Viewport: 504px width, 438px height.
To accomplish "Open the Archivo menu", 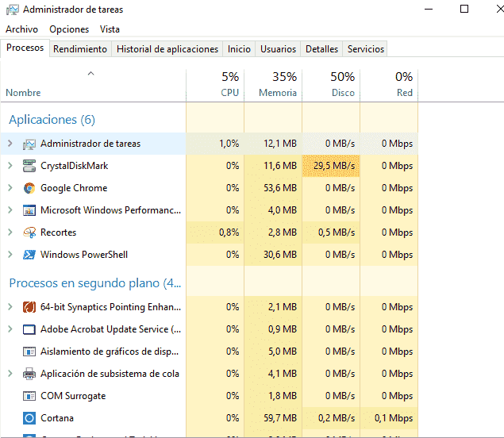I will coord(22,29).
